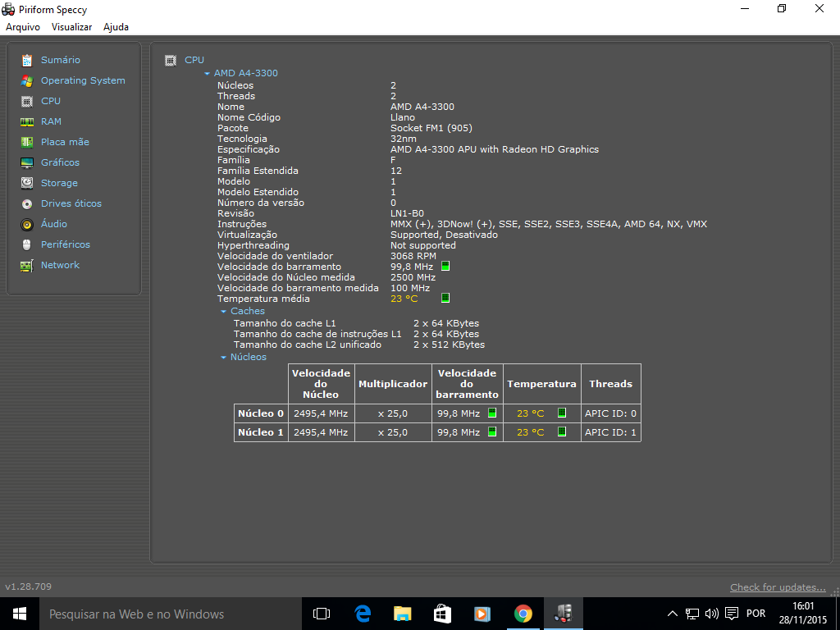This screenshot has width=840, height=630.
Task: Click the Drives óticos disc icon
Action: point(27,203)
